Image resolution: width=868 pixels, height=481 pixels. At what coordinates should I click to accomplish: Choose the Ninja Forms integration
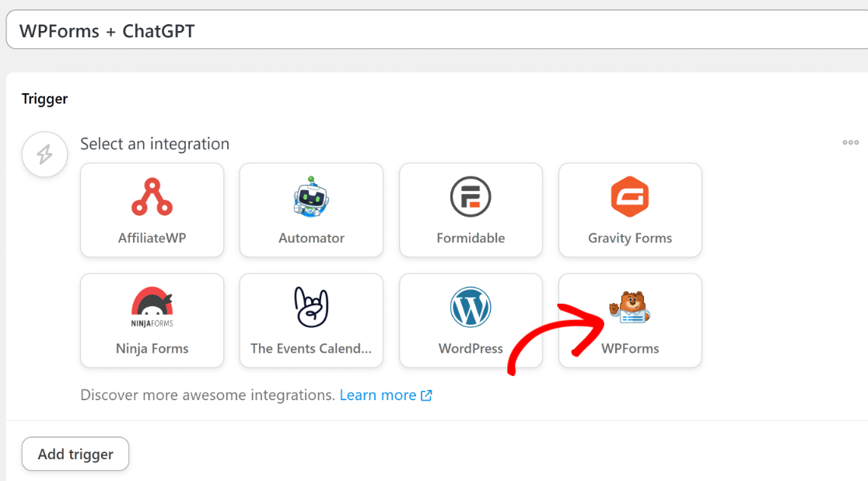coord(152,321)
